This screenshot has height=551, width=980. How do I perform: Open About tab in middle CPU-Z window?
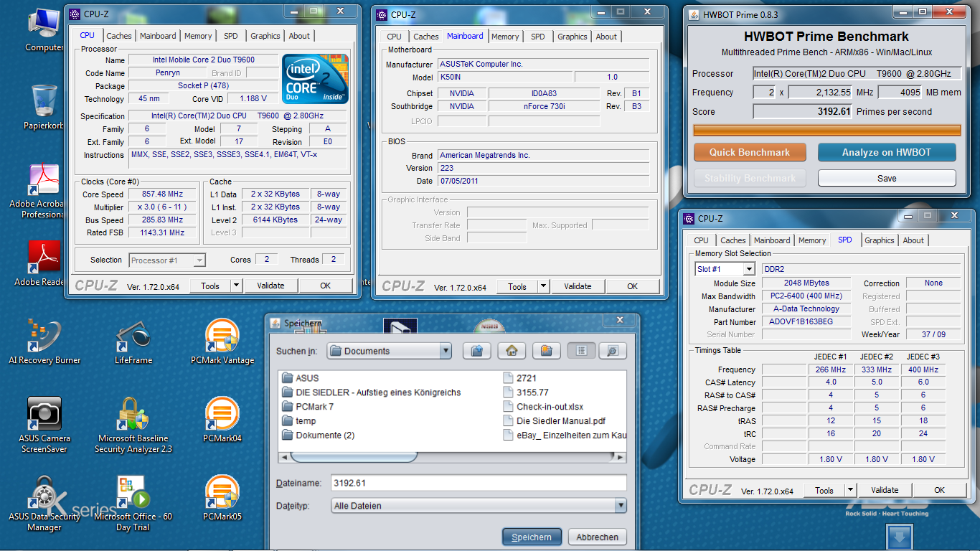606,37
